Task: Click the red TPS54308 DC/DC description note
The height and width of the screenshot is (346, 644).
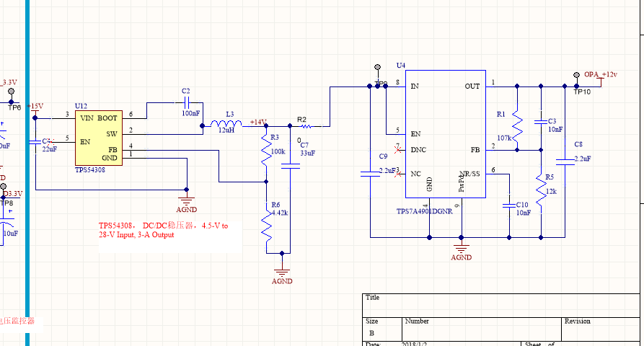Action: pyautogui.click(x=164, y=230)
